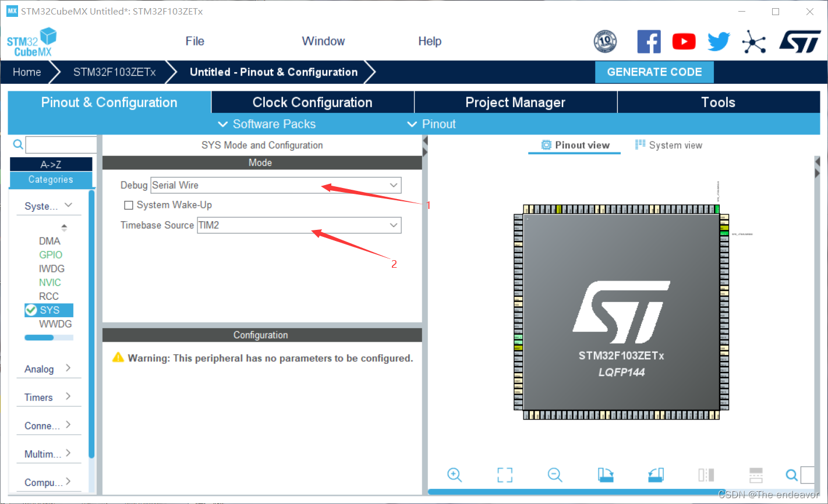
Task: Open the Help menu
Action: click(x=430, y=41)
